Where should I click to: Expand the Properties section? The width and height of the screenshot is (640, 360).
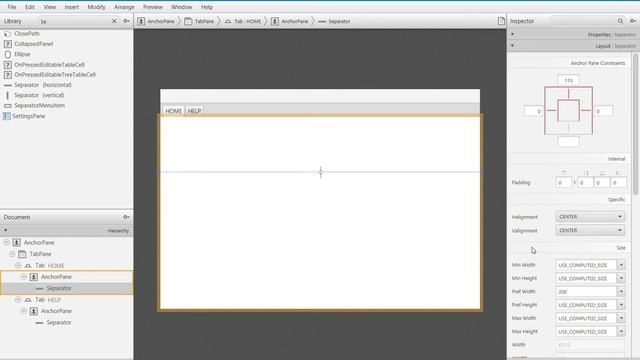click(513, 34)
